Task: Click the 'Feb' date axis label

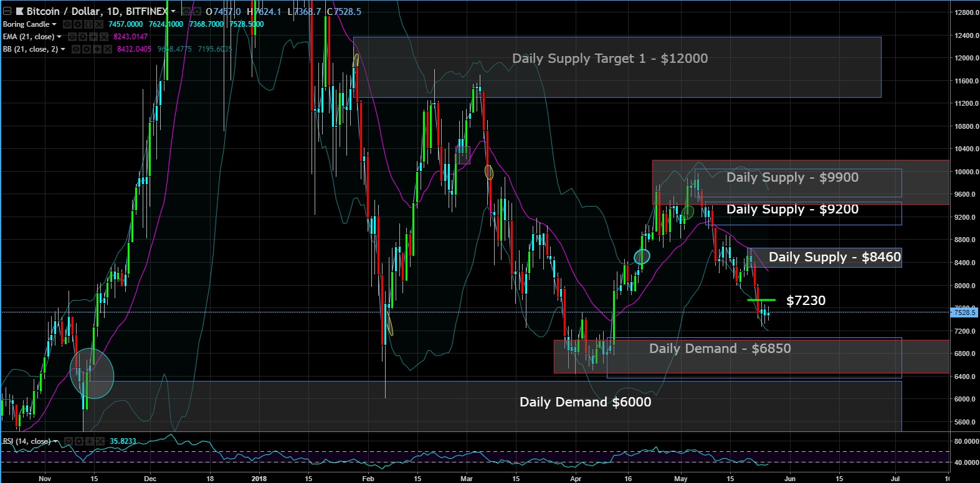Action: coord(368,479)
